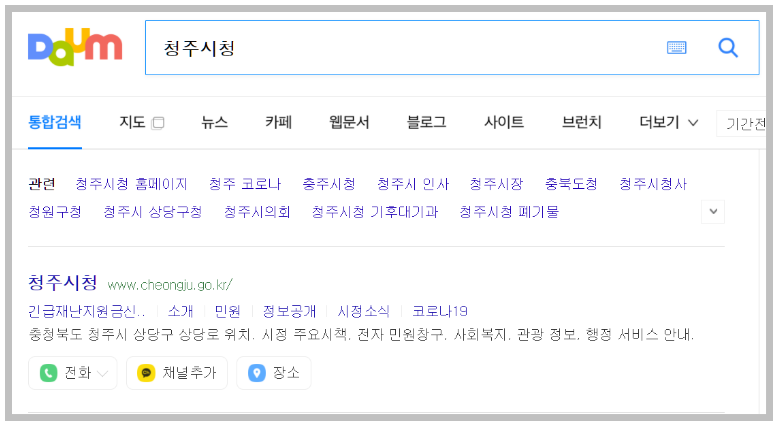Go to the 블로그 tab

pyautogui.click(x=426, y=122)
